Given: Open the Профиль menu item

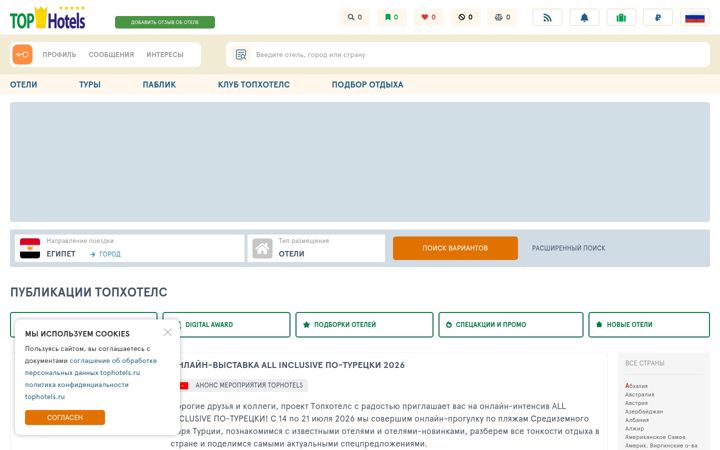Looking at the screenshot, I should click(x=59, y=54).
